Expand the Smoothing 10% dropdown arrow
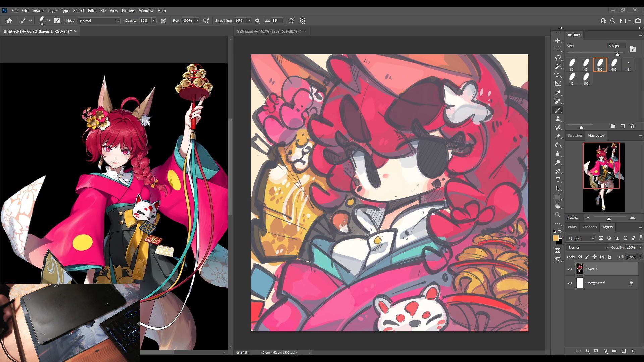 pyautogui.click(x=249, y=21)
